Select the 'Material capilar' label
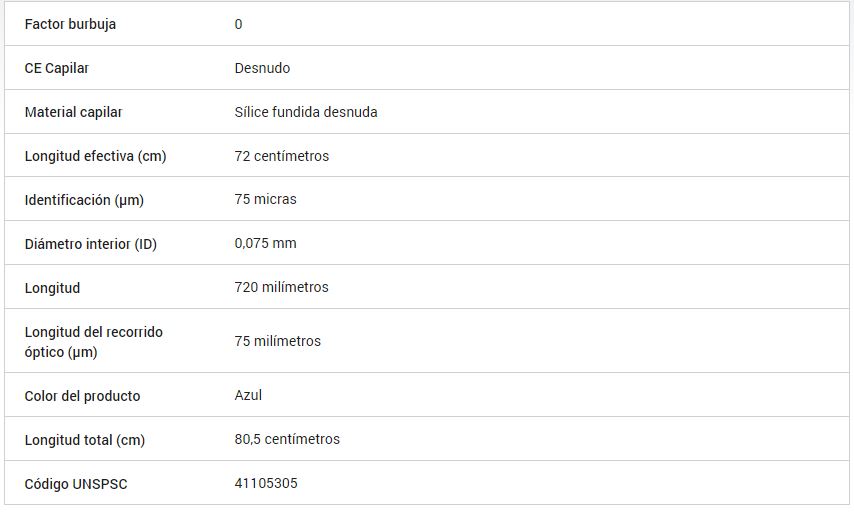 pyautogui.click(x=73, y=112)
